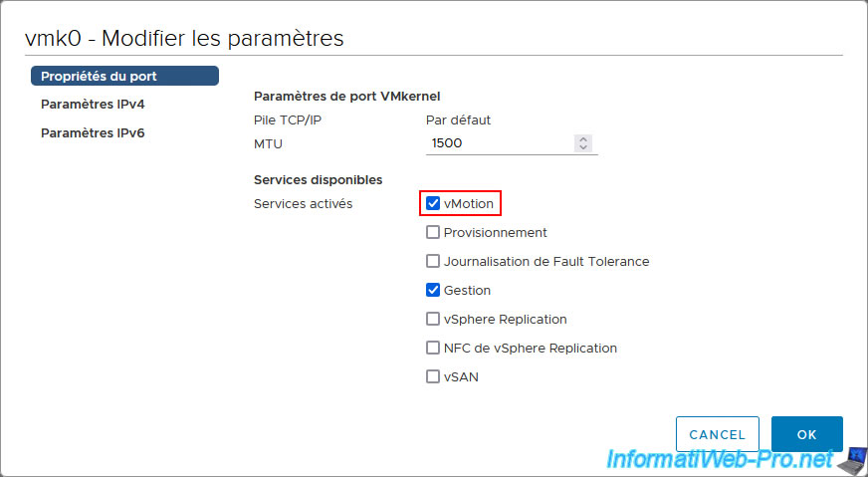This screenshot has height=477, width=868.
Task: Click the vMotion label text
Action: [468, 204]
